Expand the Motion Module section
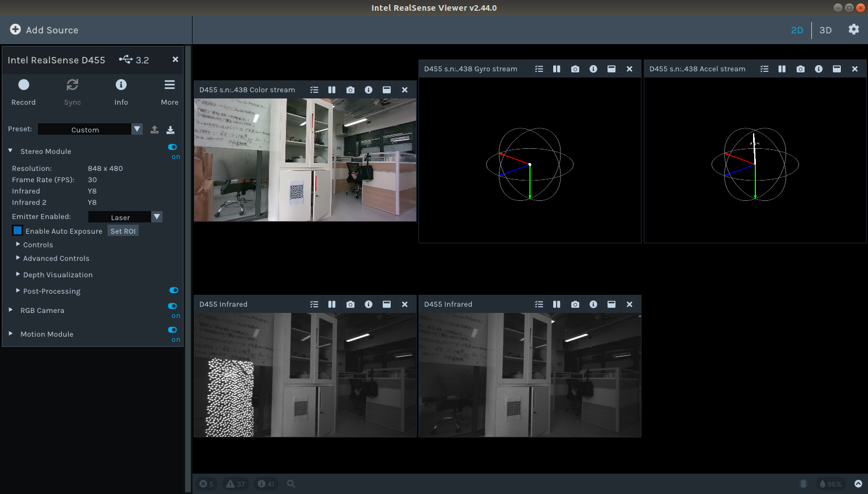The width and height of the screenshot is (868, 494). (10, 334)
